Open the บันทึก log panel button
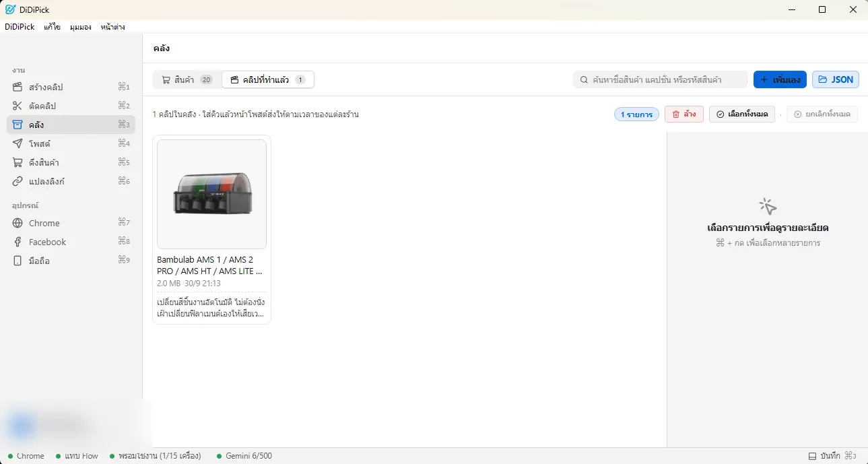This screenshot has height=464, width=868. pyautogui.click(x=832, y=456)
